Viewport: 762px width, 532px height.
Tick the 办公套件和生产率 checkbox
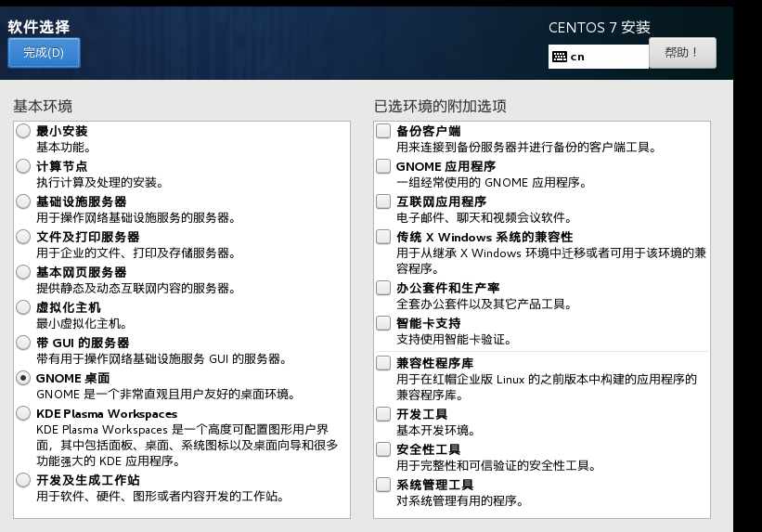(x=383, y=288)
